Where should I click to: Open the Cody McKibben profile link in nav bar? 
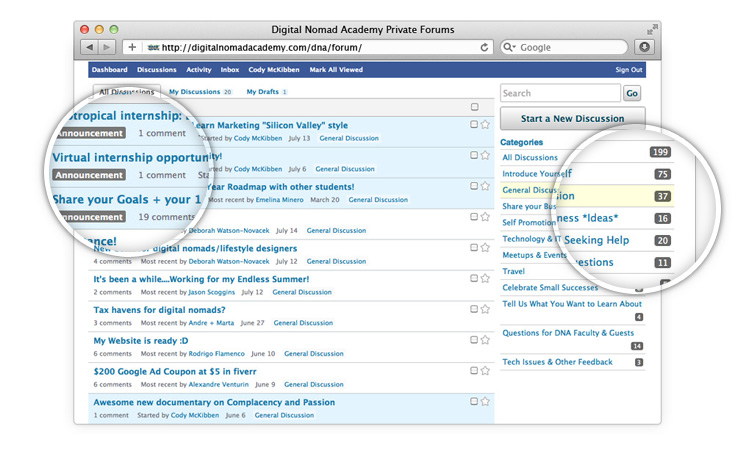pyautogui.click(x=274, y=70)
